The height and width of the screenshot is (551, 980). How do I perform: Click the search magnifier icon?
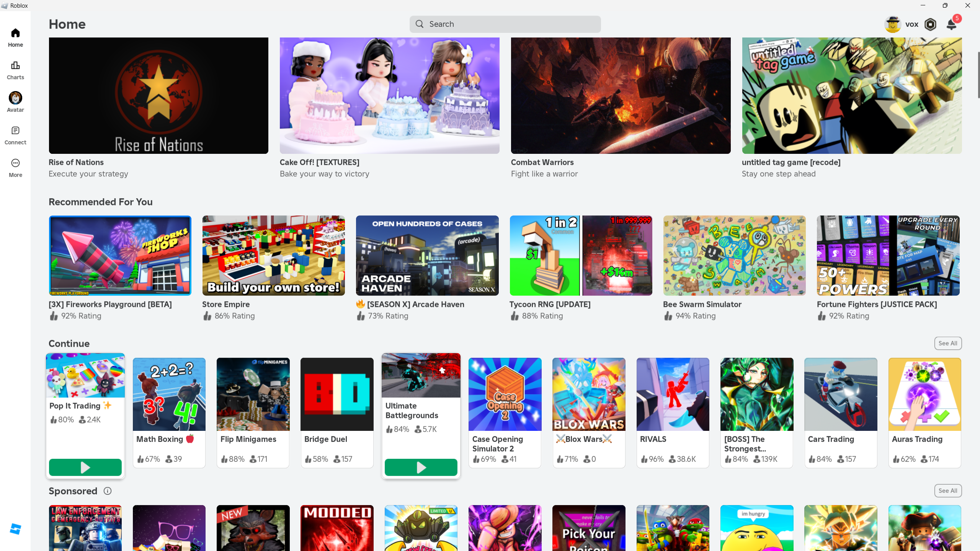click(x=420, y=24)
